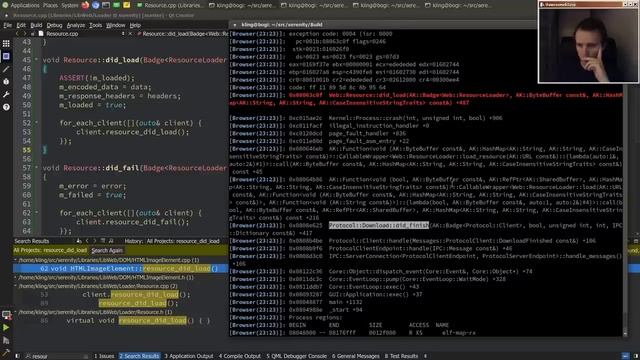Open the File menu in Qt Creator
Screen dimensions: 640x360
point(7,25)
